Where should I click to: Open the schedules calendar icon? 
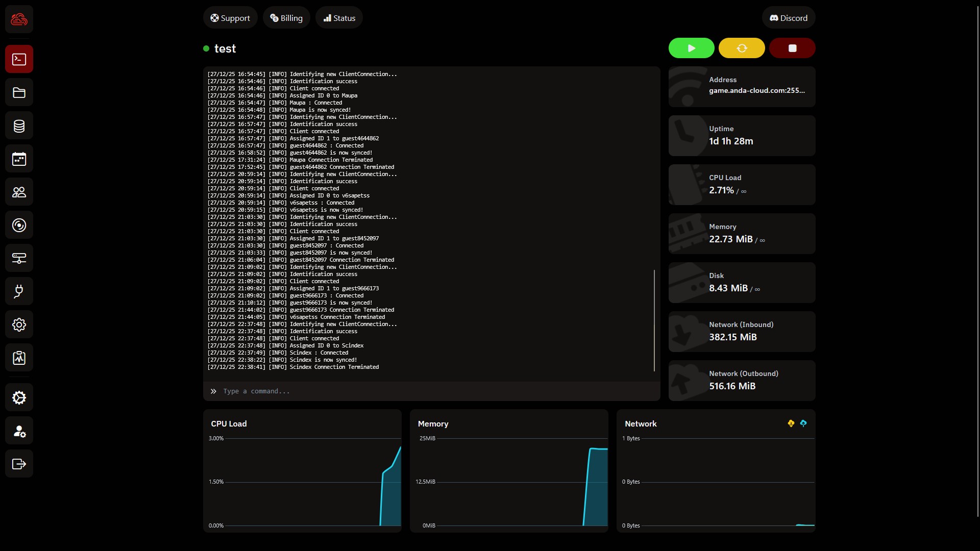coord(19,159)
